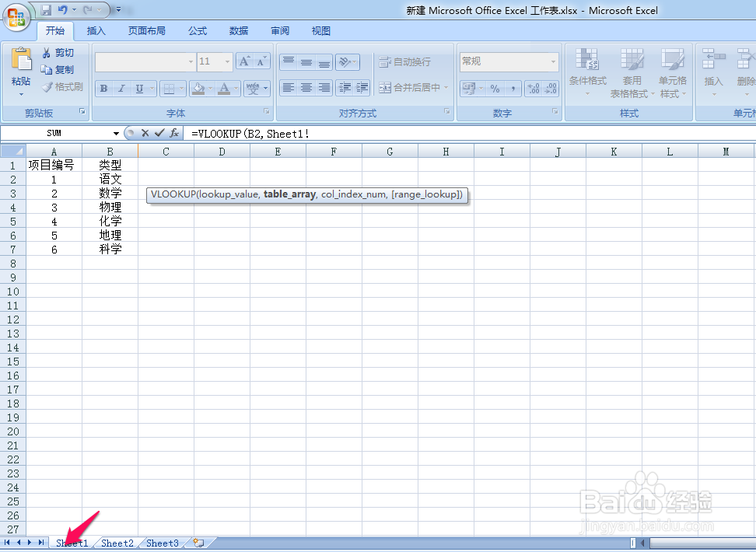
Task: Apply accounting number format
Action: coord(469,88)
